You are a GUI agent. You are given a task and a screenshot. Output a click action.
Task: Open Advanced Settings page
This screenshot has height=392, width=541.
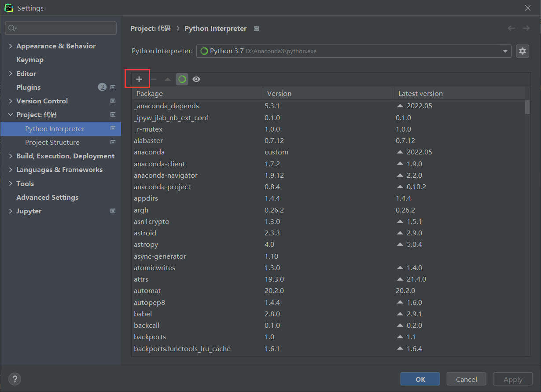pos(47,197)
